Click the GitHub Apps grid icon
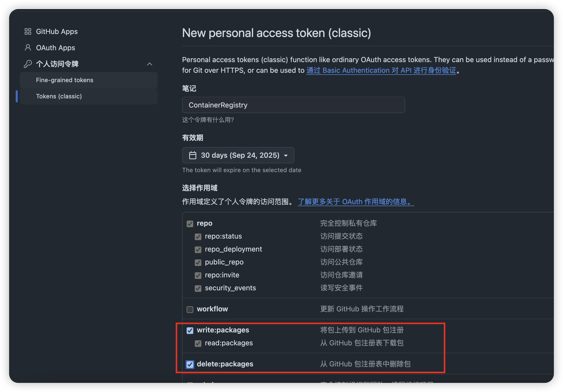563x392 pixels. (28, 31)
